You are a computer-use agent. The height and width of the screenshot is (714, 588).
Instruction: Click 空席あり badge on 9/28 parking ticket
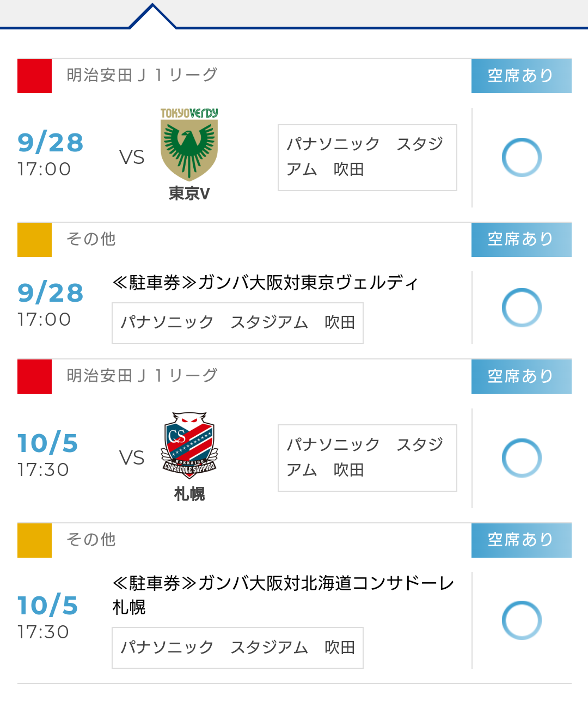[522, 240]
